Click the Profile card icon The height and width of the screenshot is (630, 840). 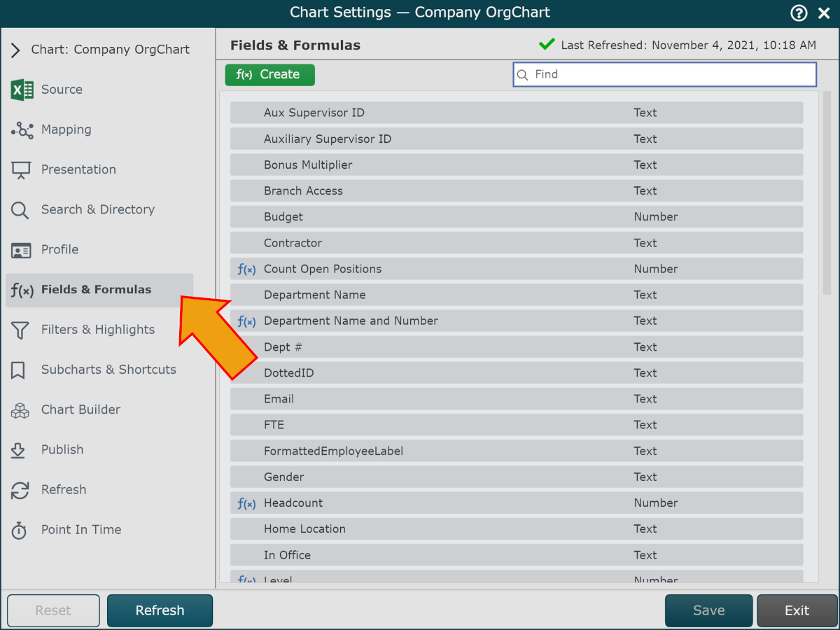point(21,250)
